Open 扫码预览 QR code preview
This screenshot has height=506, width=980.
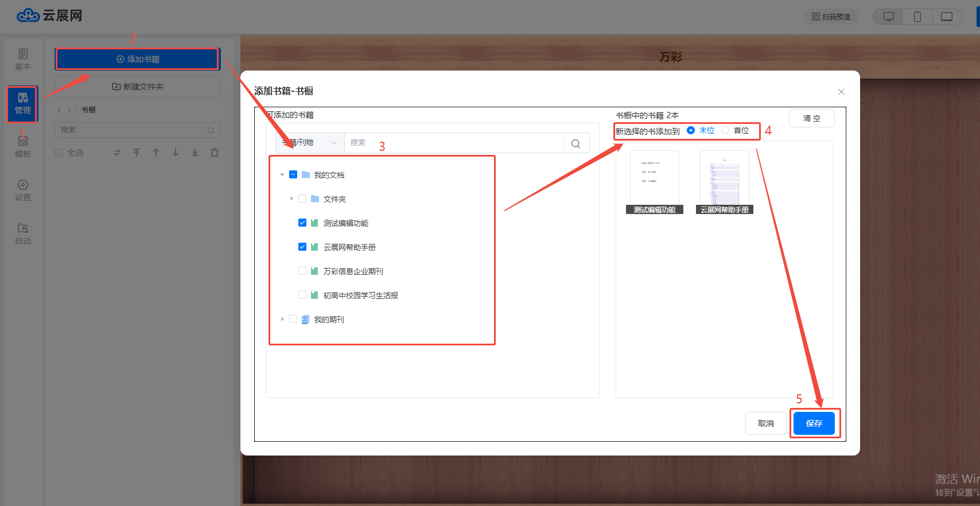[831, 17]
